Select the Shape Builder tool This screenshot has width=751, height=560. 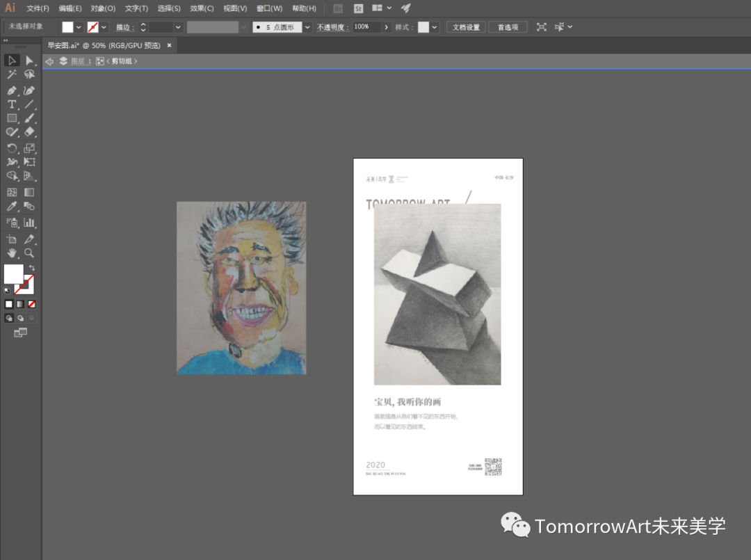[x=12, y=176]
